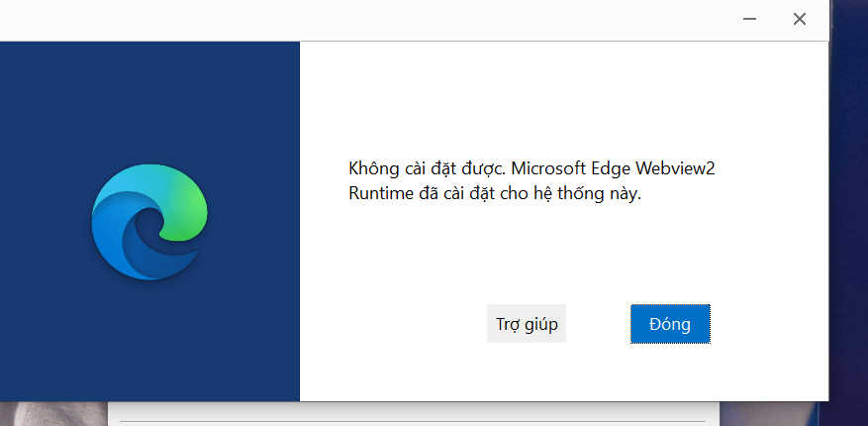Viewport: 868px width, 426px height.
Task: Minimize the WebView2 installer window
Action: [x=749, y=19]
